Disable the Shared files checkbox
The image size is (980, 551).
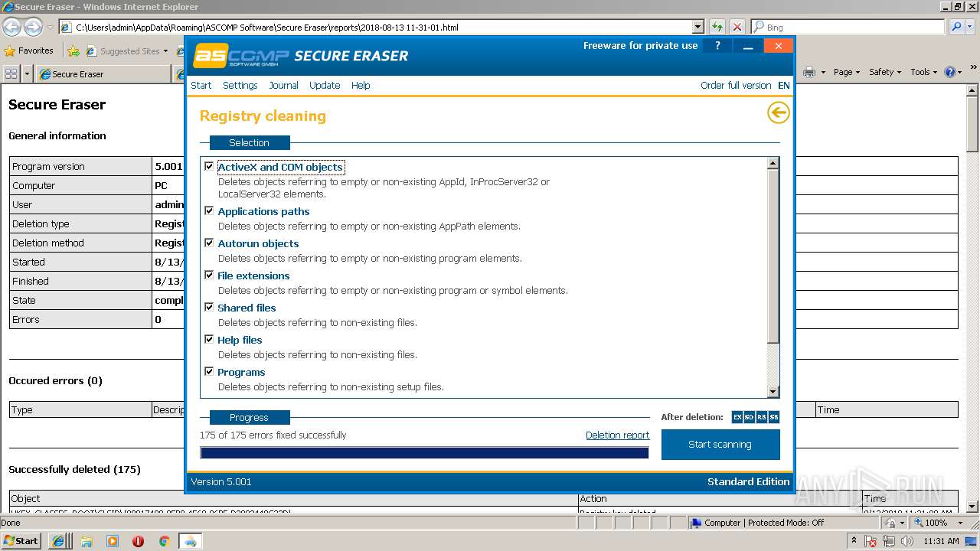(x=209, y=307)
